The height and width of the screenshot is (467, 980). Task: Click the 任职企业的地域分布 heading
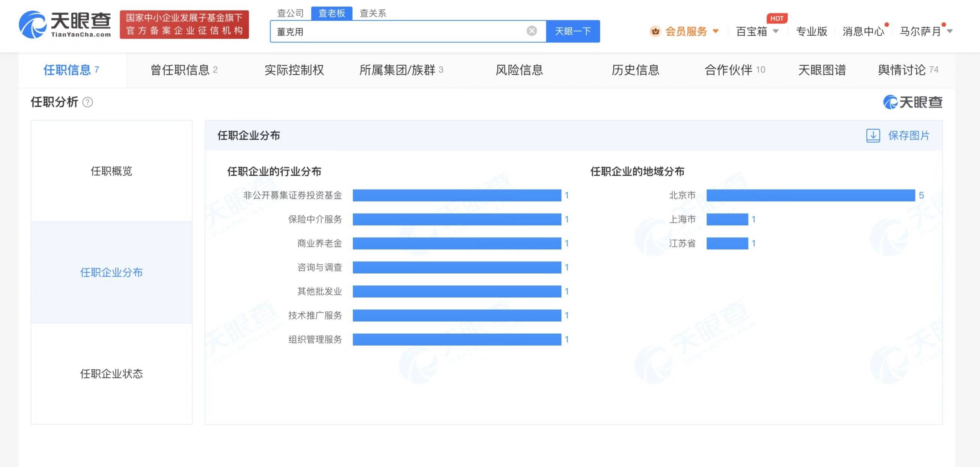(637, 171)
